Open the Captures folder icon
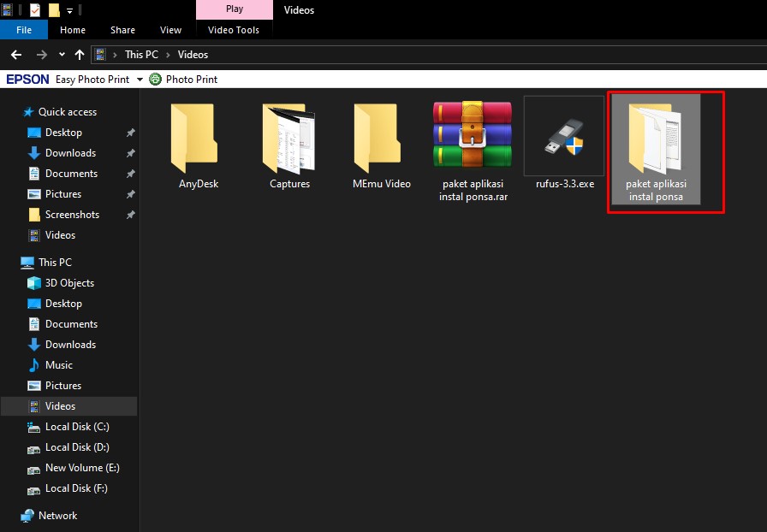 (288, 139)
